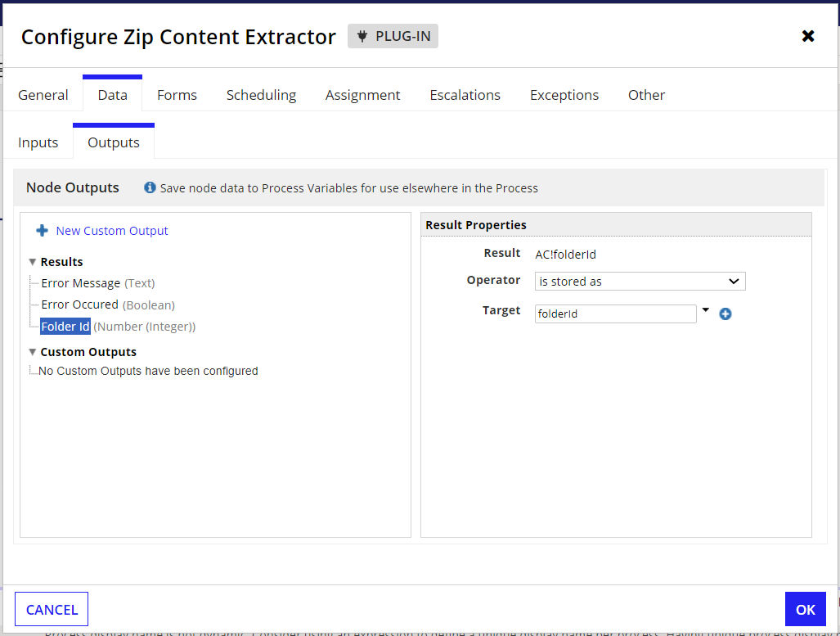840x636 pixels.
Task: Open the Operator 'is stored as' dropdown
Action: (640, 281)
